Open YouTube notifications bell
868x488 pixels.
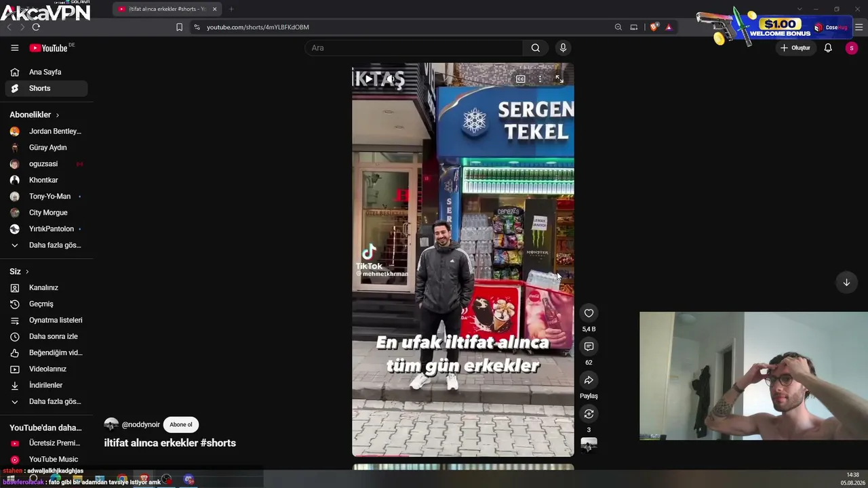click(828, 48)
